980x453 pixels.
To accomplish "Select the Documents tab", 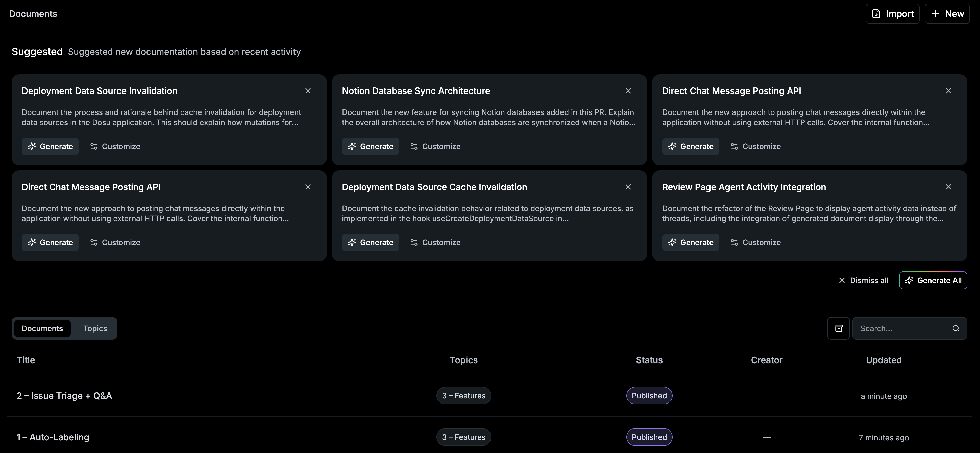I will point(42,328).
